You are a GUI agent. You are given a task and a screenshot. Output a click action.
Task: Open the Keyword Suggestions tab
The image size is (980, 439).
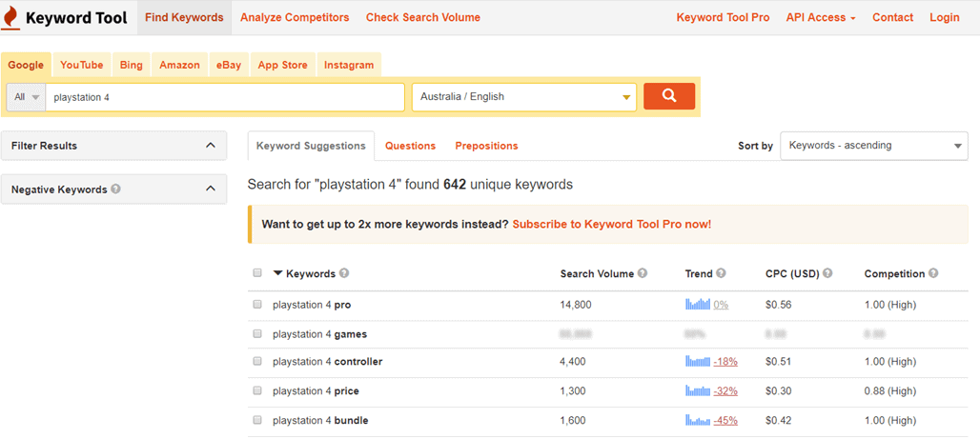311,146
